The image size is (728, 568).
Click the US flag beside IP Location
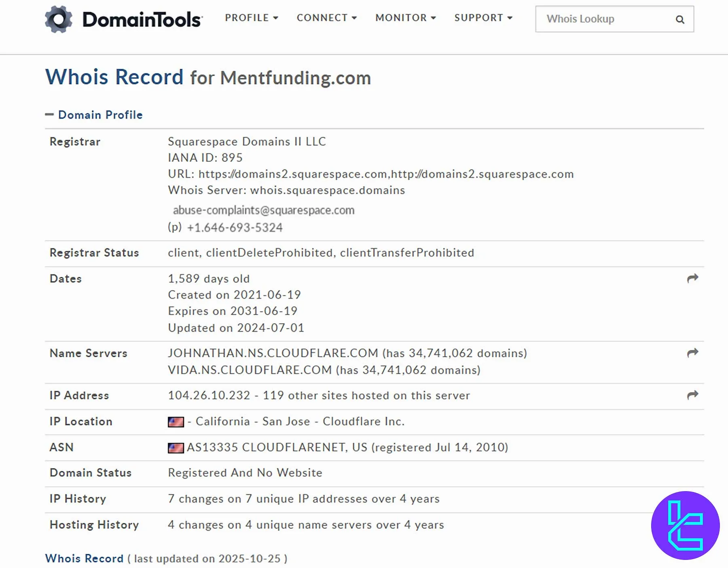(176, 422)
